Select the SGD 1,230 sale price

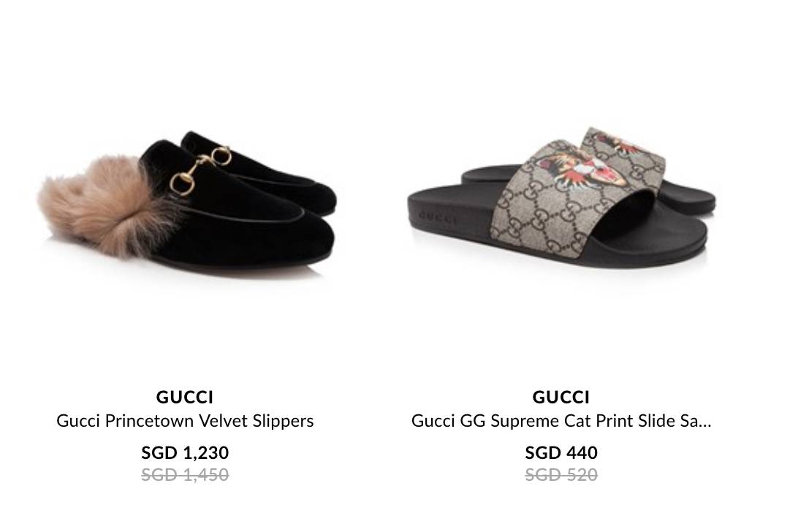pos(185,452)
